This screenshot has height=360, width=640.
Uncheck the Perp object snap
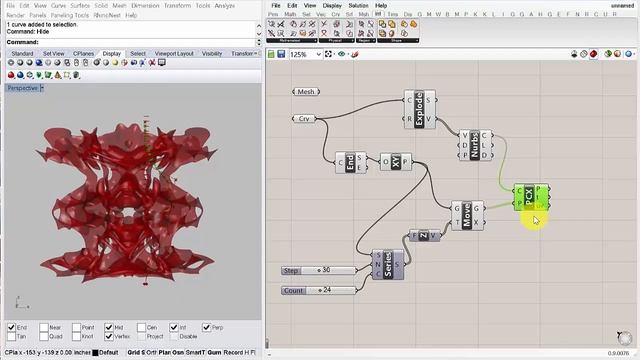[x=207, y=327]
